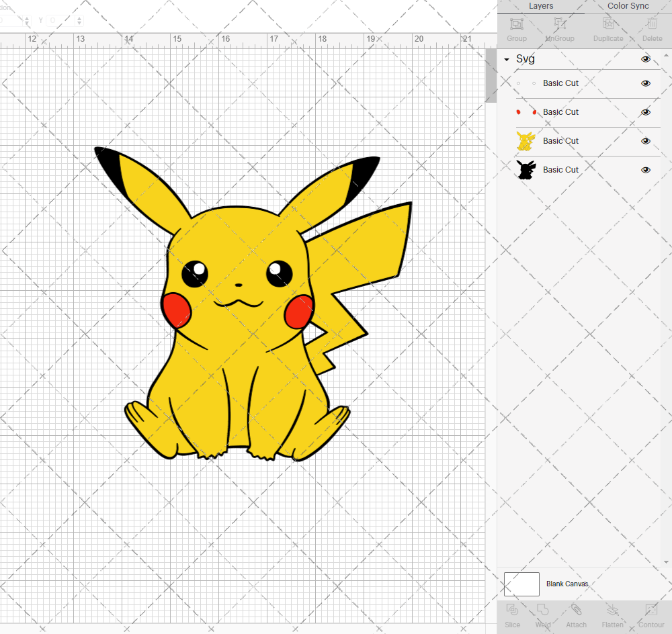Click the layers panel scroll down arrow
Image resolution: width=672 pixels, height=634 pixels.
[665, 562]
